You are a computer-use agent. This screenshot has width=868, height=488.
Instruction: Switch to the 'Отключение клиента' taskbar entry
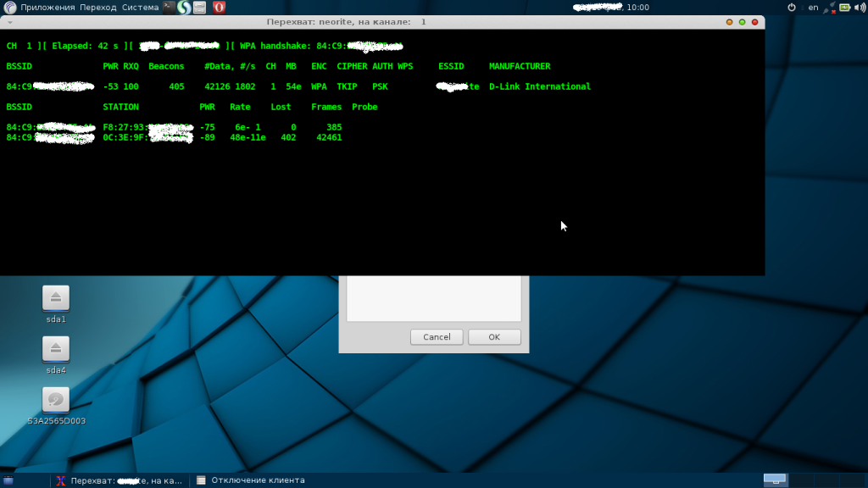click(250, 480)
